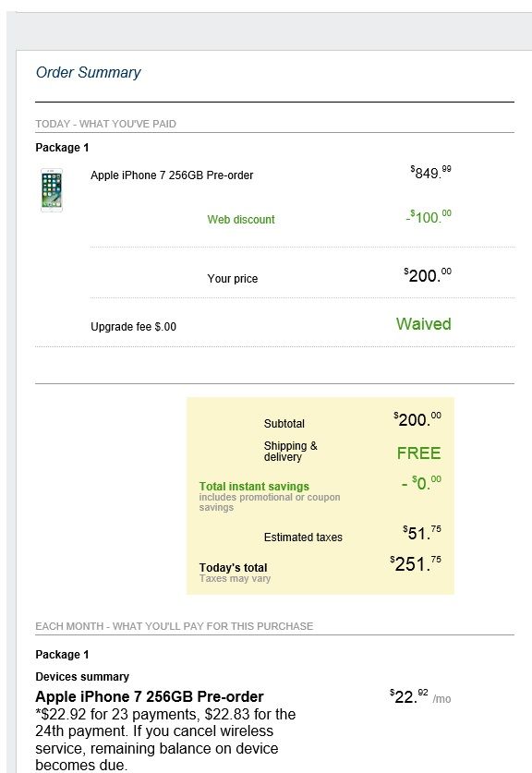Click the Taxes may vary note
Viewport: 532px width, 773px height.
click(235, 578)
